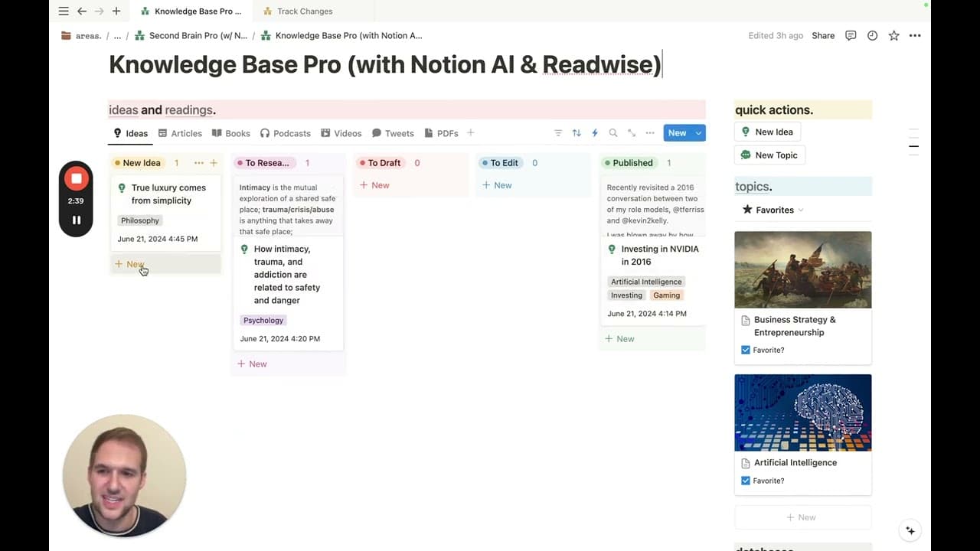This screenshot has width=980, height=551.
Task: Go back with the left arrow
Action: [82, 11]
